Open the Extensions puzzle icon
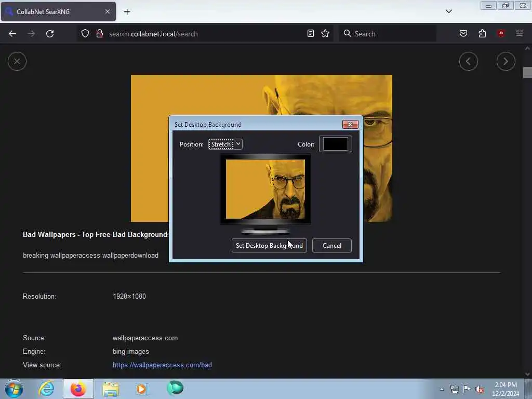This screenshot has width=532, height=399. point(482,33)
